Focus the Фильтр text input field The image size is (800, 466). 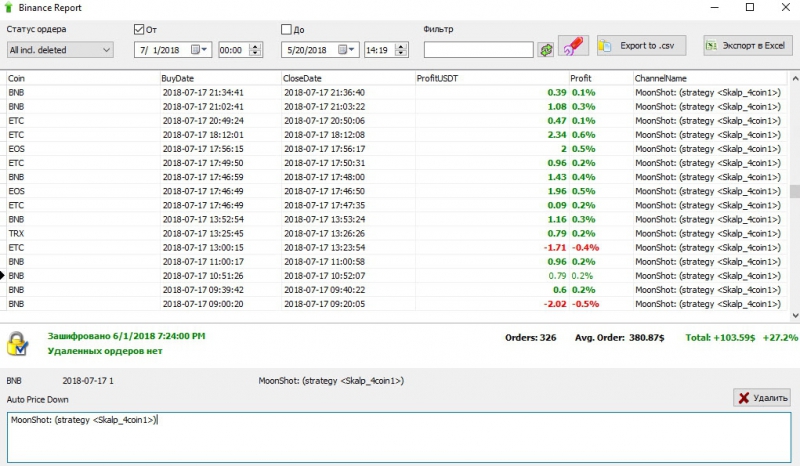(479, 50)
